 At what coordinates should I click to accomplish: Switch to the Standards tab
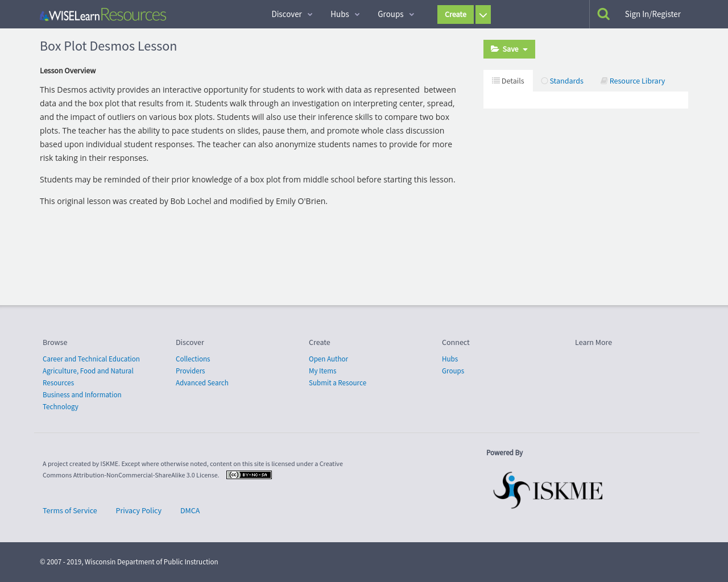click(x=562, y=81)
